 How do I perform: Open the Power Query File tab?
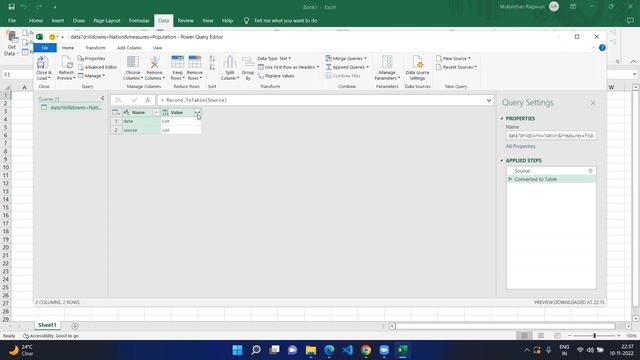click(x=45, y=48)
